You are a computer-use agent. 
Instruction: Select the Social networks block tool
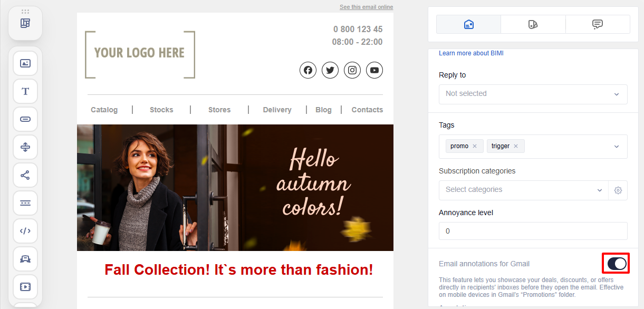point(25,175)
